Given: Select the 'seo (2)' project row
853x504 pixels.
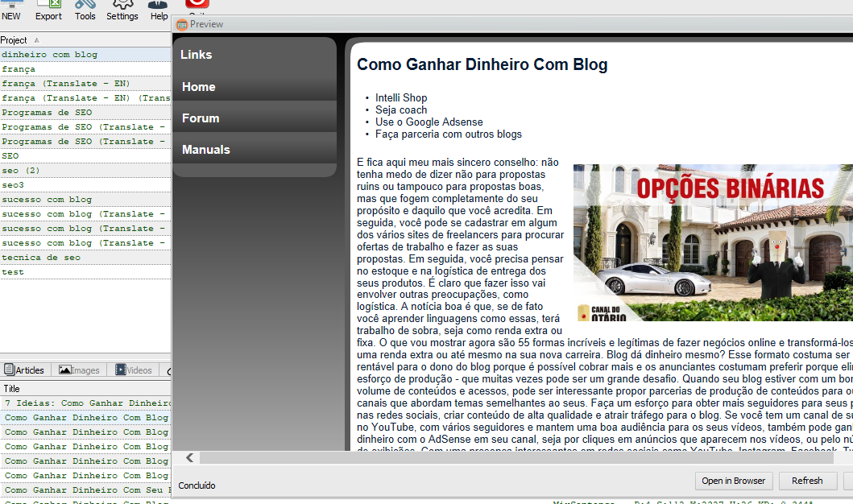Looking at the screenshot, I should (x=85, y=170).
